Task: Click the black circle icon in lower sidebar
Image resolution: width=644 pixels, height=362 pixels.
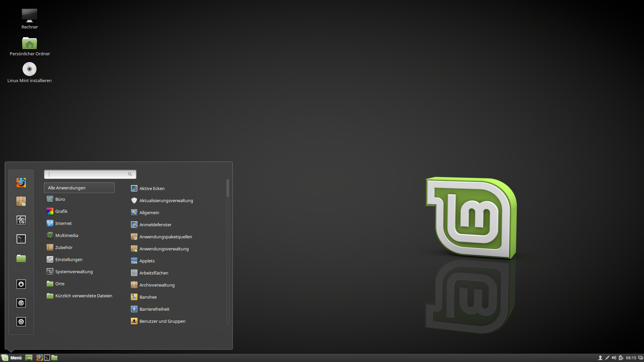Action: [x=21, y=322]
